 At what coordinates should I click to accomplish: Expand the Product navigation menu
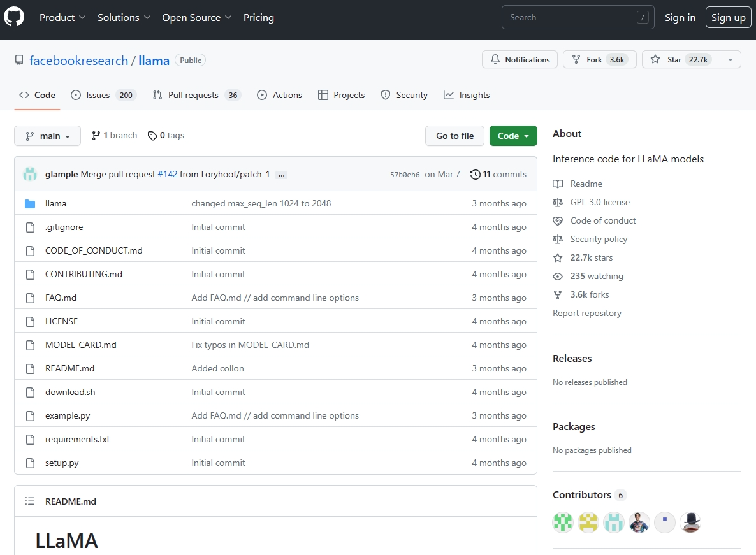(x=62, y=17)
